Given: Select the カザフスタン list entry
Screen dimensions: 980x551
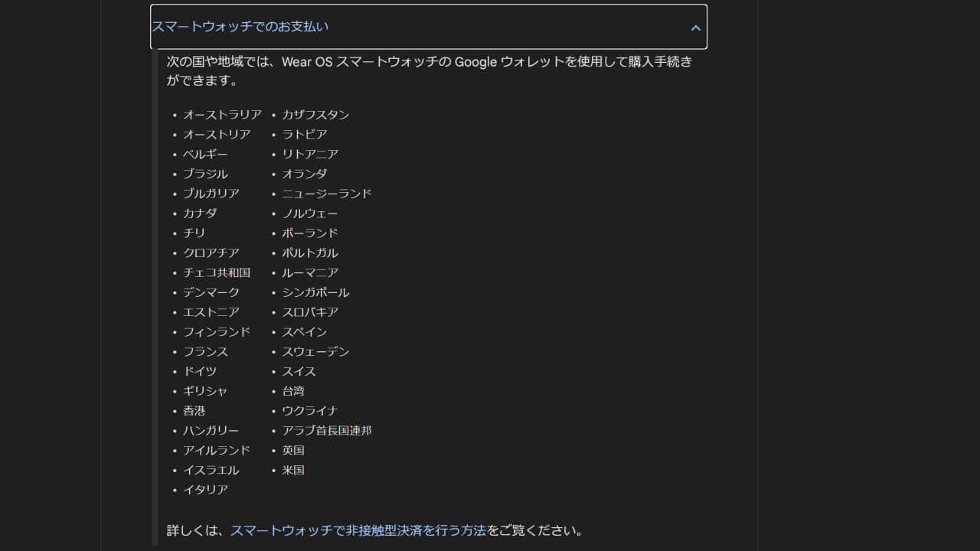Looking at the screenshot, I should [315, 115].
